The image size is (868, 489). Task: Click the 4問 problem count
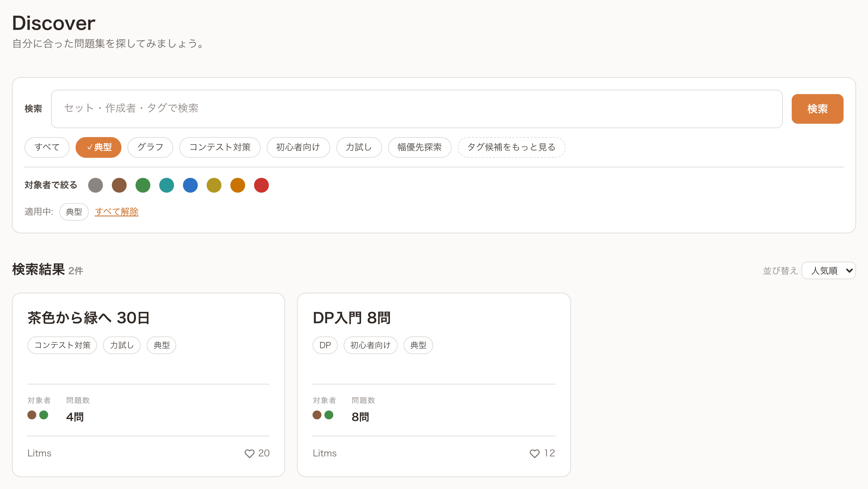coord(75,417)
